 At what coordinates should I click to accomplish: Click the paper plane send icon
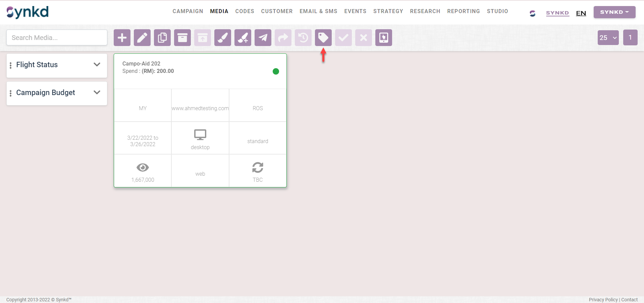coord(263,38)
